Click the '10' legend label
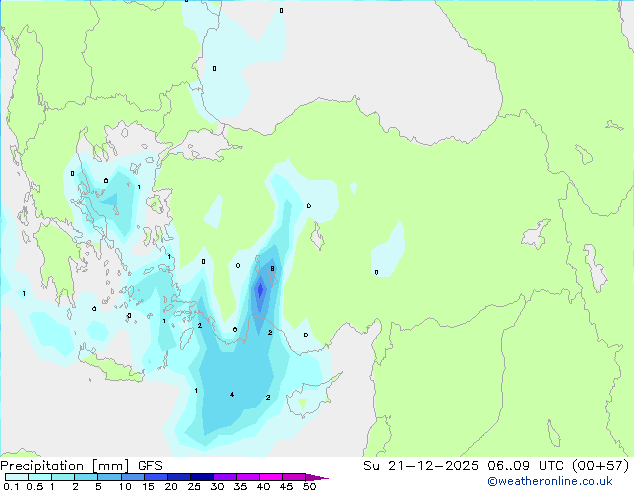Screen dimensions: 634x490 [125, 486]
